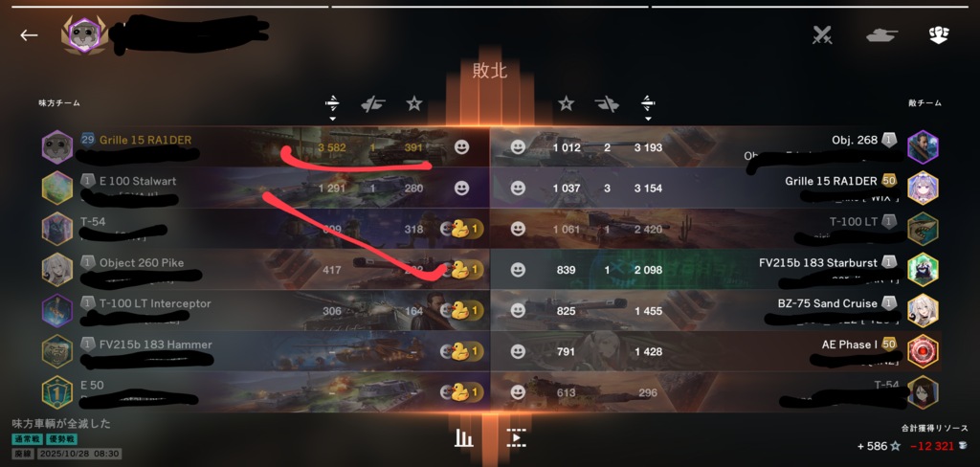Go back with the left arrow
The height and width of the screenshot is (467, 980).
(x=29, y=35)
